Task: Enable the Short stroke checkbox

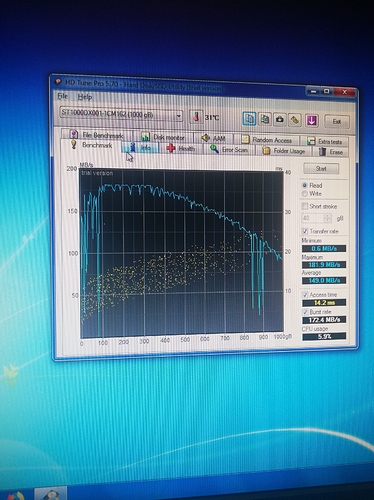Action: pos(304,206)
